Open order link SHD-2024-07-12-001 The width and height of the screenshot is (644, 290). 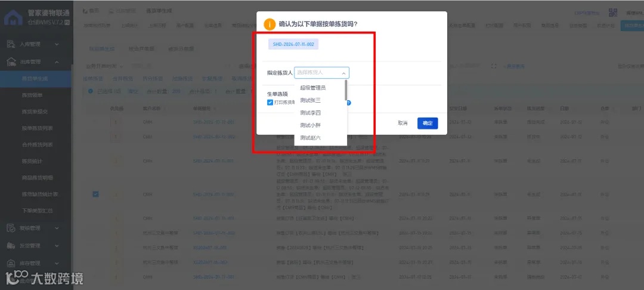[214, 122]
